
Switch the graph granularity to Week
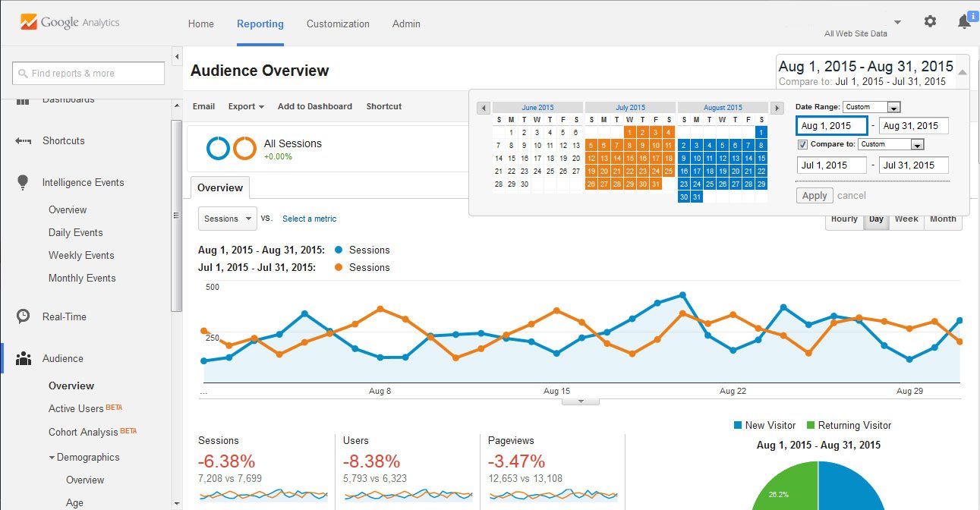pyautogui.click(x=906, y=219)
